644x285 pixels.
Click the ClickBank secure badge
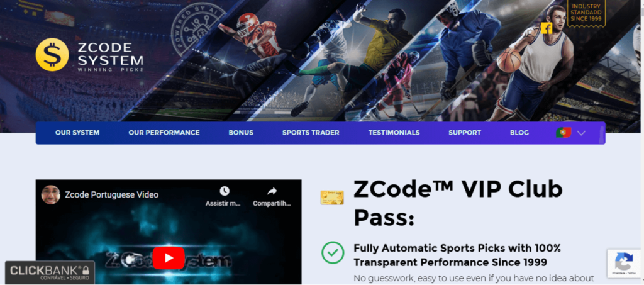(x=50, y=272)
